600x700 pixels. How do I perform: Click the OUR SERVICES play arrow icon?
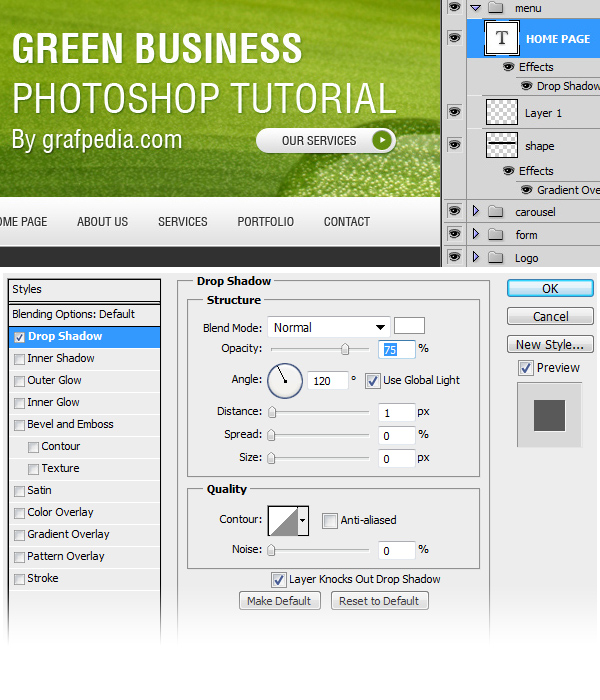click(x=382, y=140)
